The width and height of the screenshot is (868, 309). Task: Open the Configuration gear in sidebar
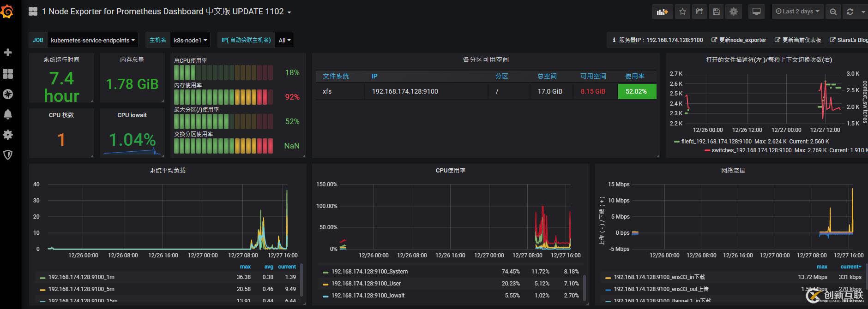tap(8, 135)
